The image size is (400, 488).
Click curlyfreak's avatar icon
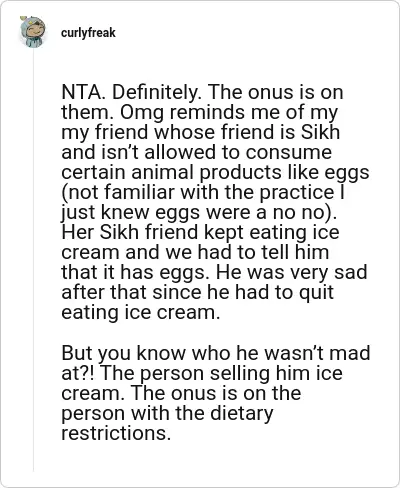point(33,32)
